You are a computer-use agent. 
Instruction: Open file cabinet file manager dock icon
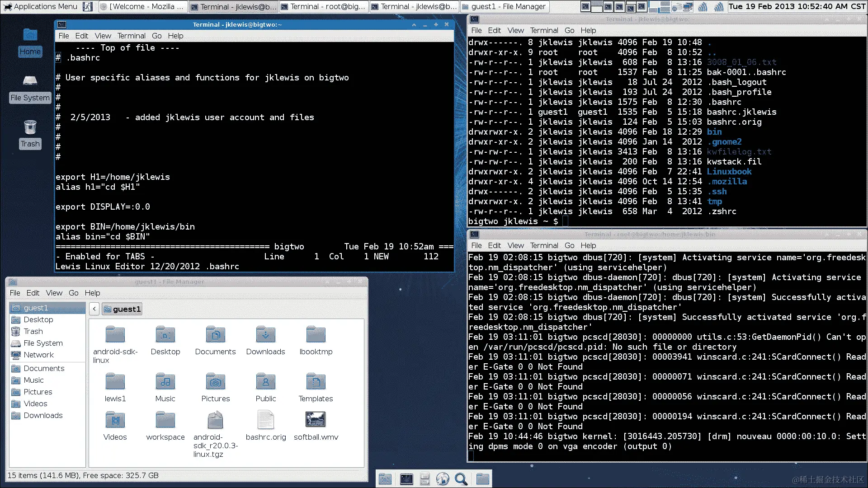(x=425, y=479)
